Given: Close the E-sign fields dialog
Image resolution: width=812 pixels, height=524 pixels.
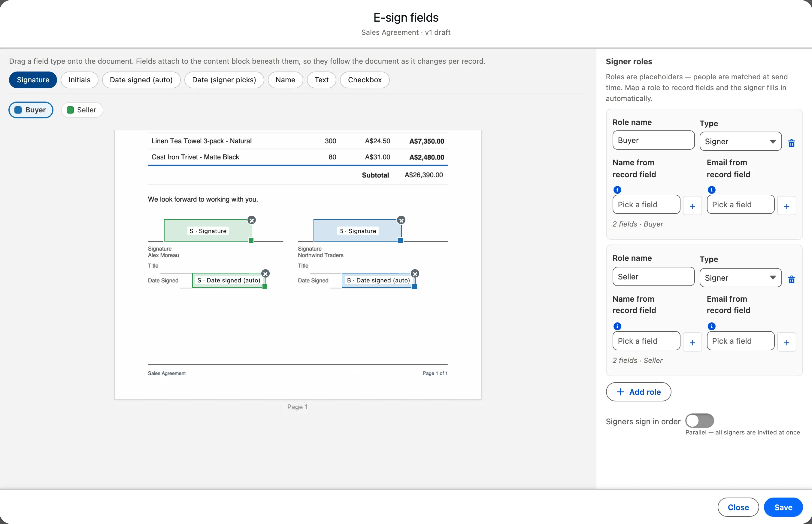Looking at the screenshot, I should click(x=738, y=507).
